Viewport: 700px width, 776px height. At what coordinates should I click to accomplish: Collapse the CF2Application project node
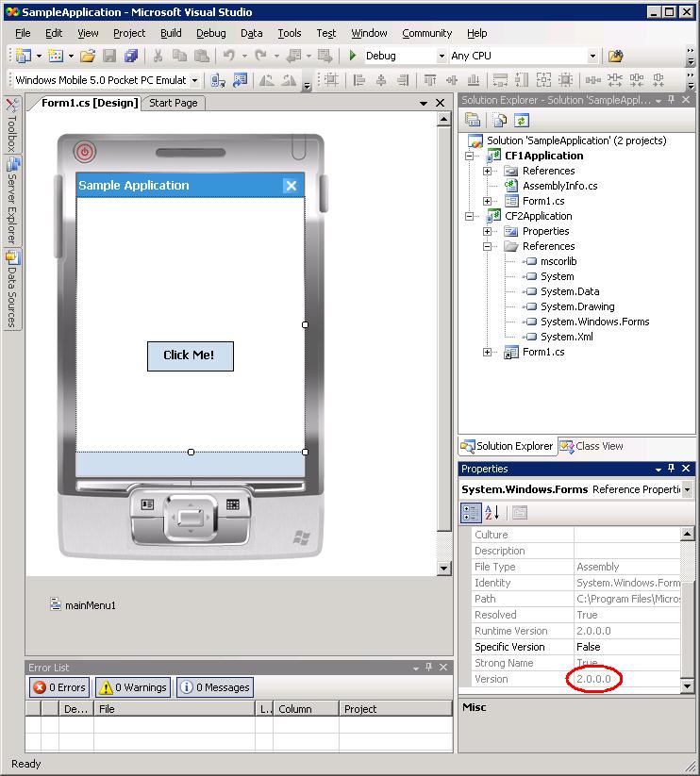[x=469, y=216]
